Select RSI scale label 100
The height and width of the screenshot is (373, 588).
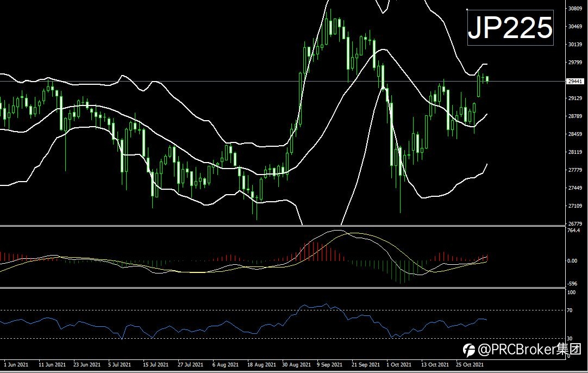pos(572,293)
